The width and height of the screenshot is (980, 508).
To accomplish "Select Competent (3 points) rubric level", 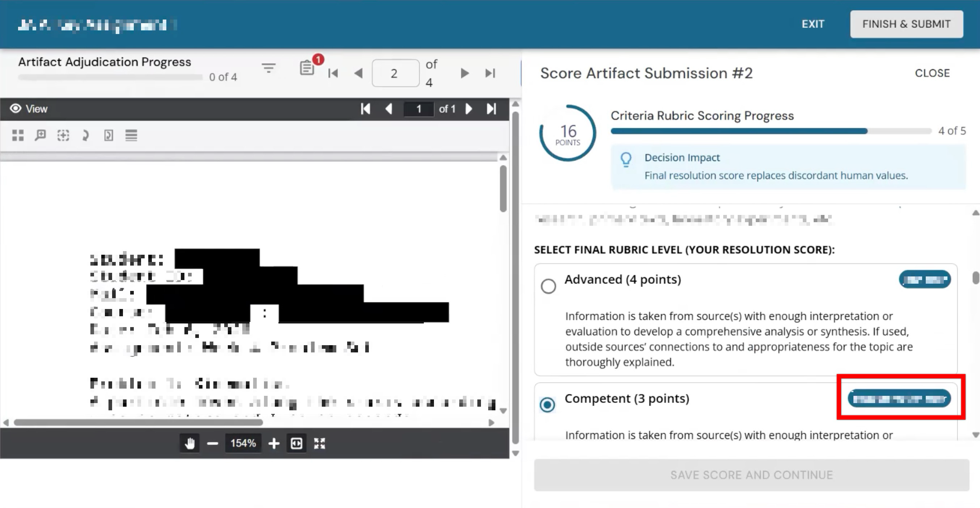I will tap(547, 405).
